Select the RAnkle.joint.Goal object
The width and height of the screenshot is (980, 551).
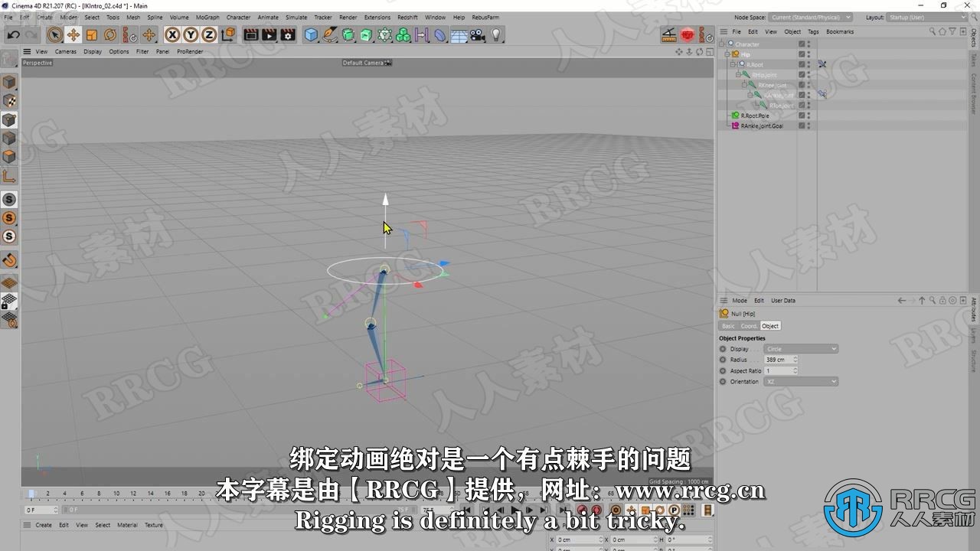click(761, 126)
